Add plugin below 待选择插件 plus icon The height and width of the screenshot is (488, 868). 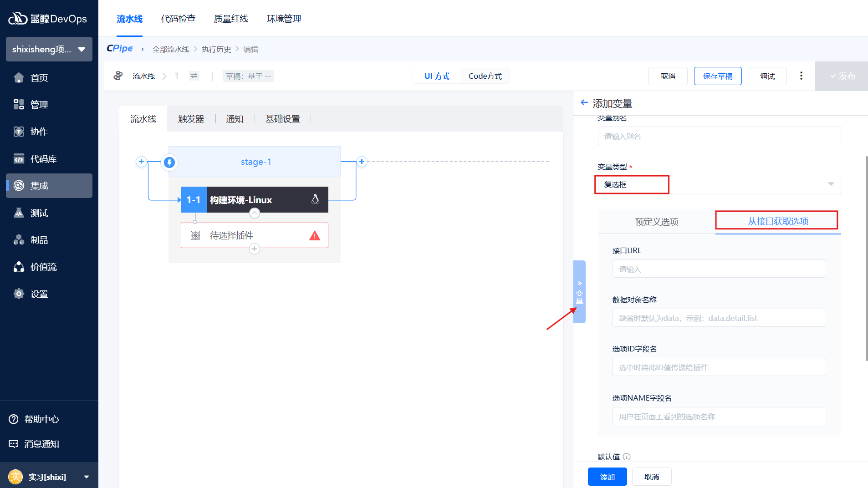coord(255,249)
